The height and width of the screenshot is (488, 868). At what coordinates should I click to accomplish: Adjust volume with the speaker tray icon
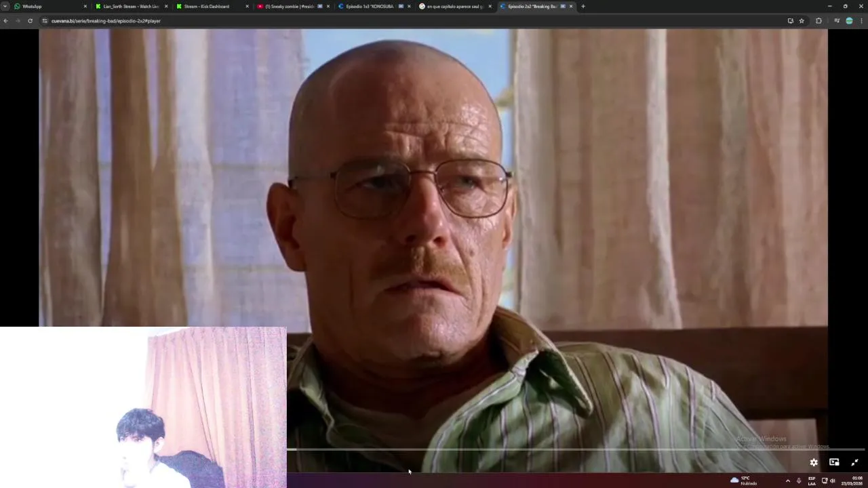point(832,481)
